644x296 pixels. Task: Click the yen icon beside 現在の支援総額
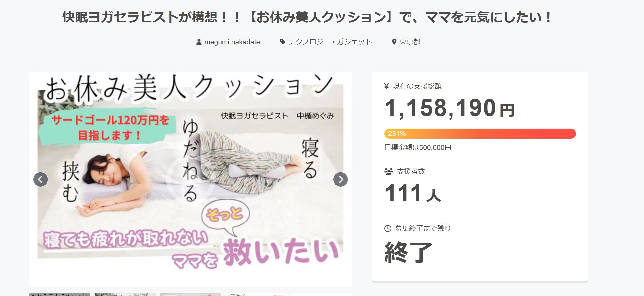[x=386, y=86]
